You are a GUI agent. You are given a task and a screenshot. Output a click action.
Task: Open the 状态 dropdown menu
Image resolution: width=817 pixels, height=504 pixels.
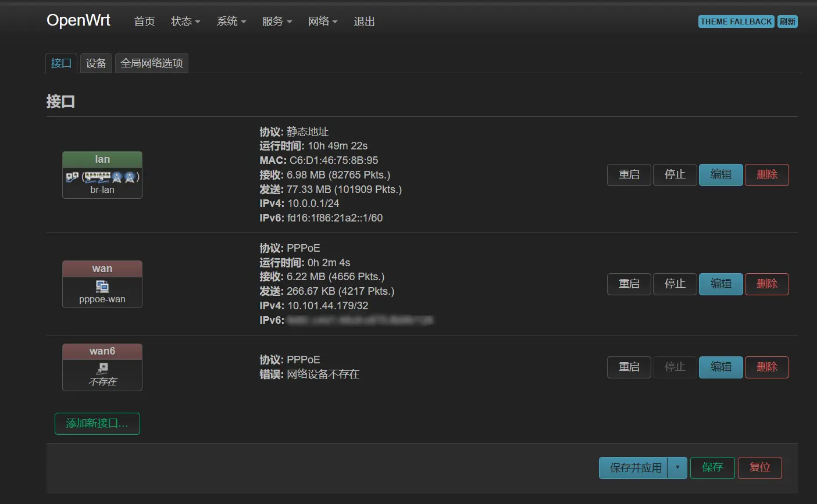tap(185, 22)
